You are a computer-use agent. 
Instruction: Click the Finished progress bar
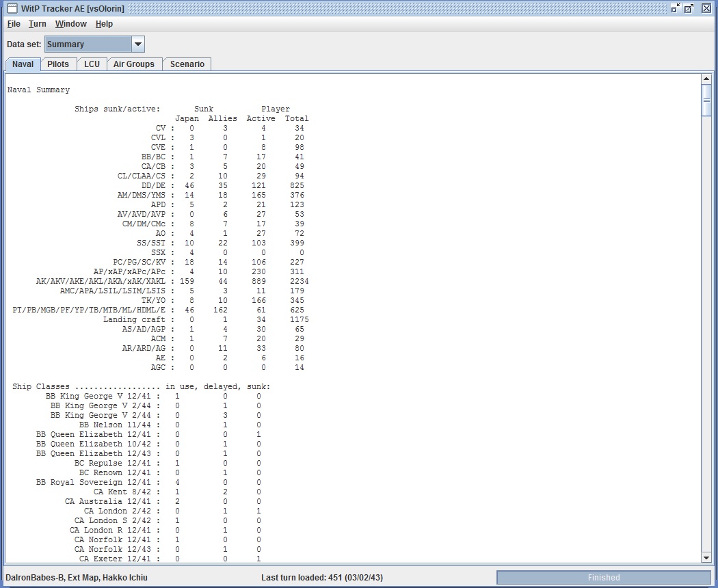604,578
